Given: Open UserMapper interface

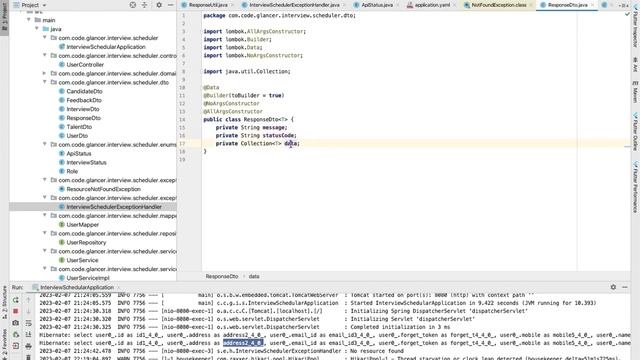Looking at the screenshot, I should coord(82,224).
